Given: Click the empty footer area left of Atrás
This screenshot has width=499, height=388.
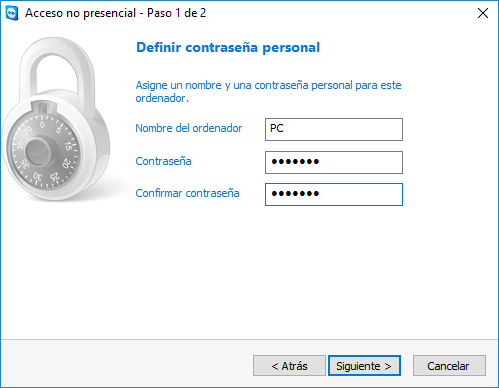Looking at the screenshot, I should coord(127,365).
